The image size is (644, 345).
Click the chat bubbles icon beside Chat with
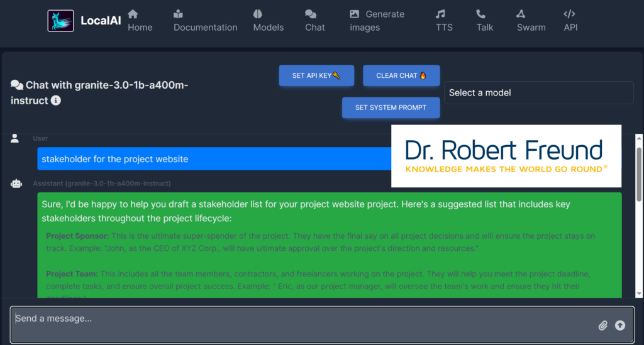[x=17, y=85]
